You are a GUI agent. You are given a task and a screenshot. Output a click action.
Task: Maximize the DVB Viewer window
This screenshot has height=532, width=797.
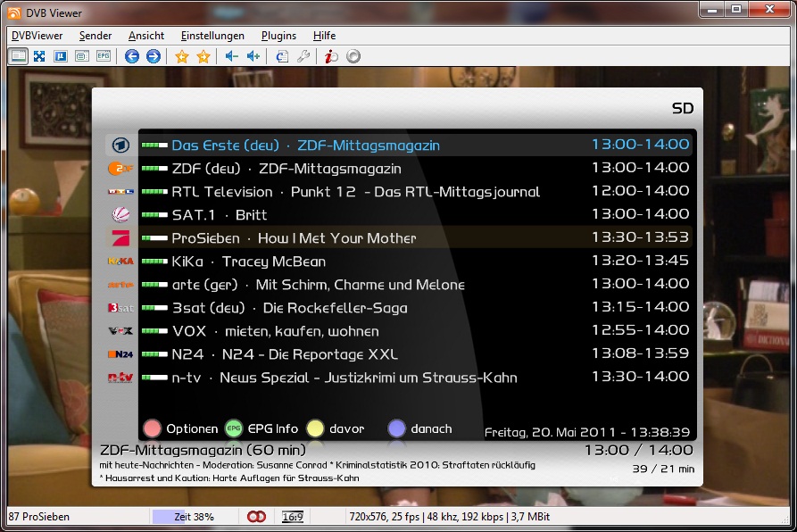[736, 9]
